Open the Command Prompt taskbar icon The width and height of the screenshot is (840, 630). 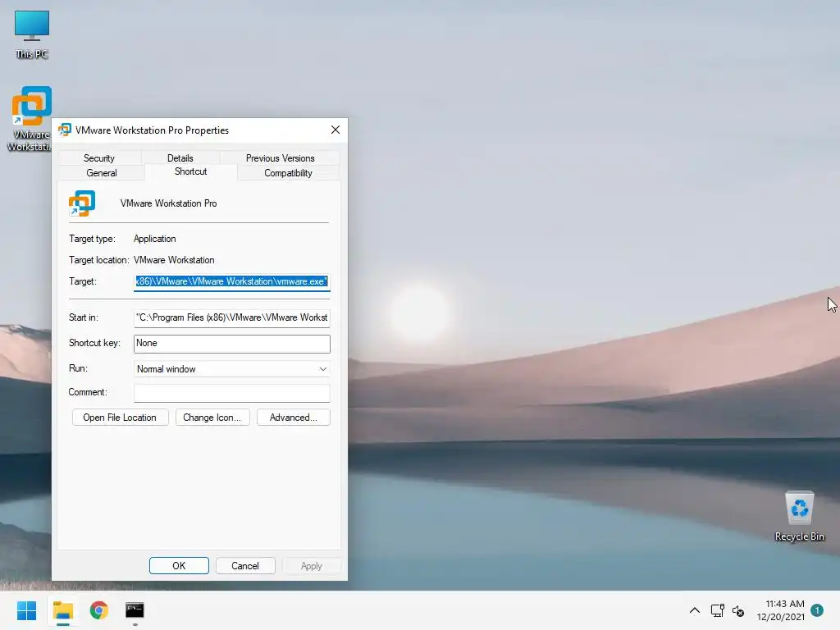point(135,610)
